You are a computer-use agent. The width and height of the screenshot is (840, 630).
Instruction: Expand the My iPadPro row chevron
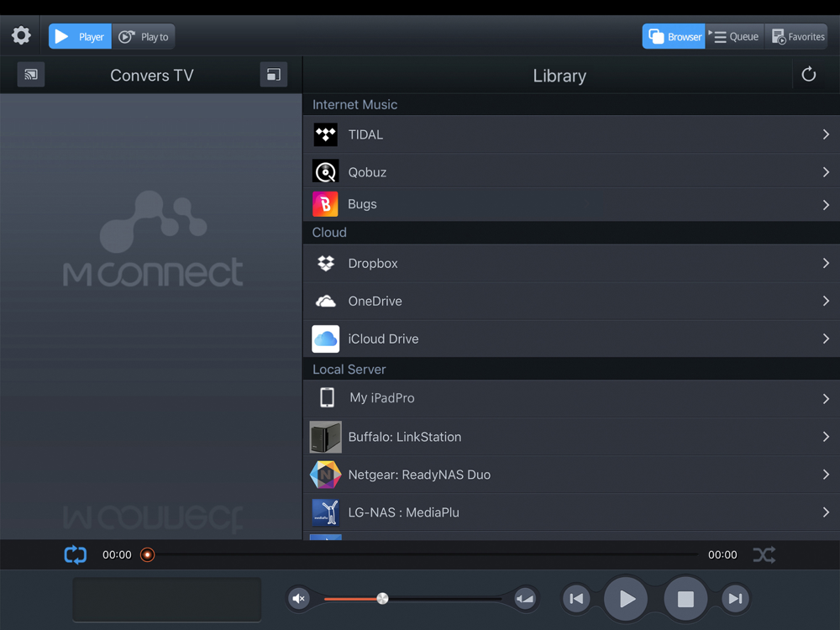click(x=826, y=398)
